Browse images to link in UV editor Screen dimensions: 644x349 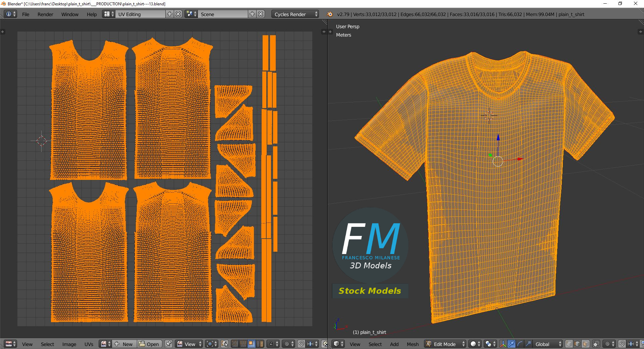(106, 344)
